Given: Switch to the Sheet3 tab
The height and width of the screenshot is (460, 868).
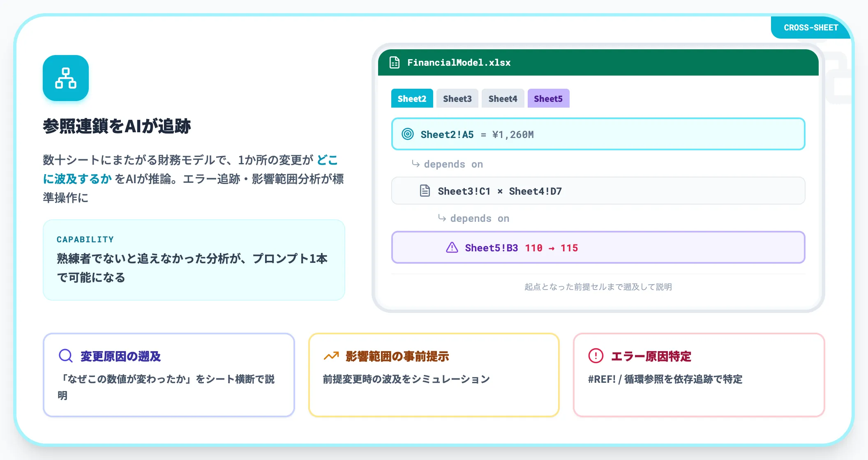Looking at the screenshot, I should pos(457,99).
